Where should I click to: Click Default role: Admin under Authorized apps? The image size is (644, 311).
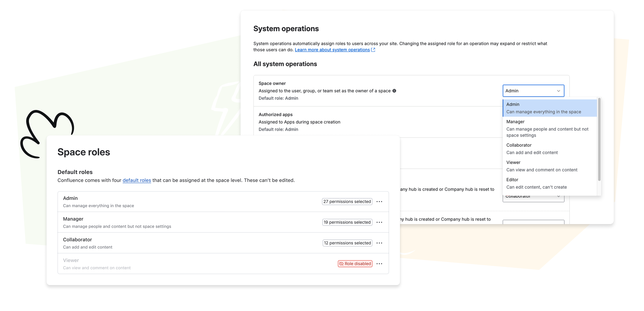279,129
